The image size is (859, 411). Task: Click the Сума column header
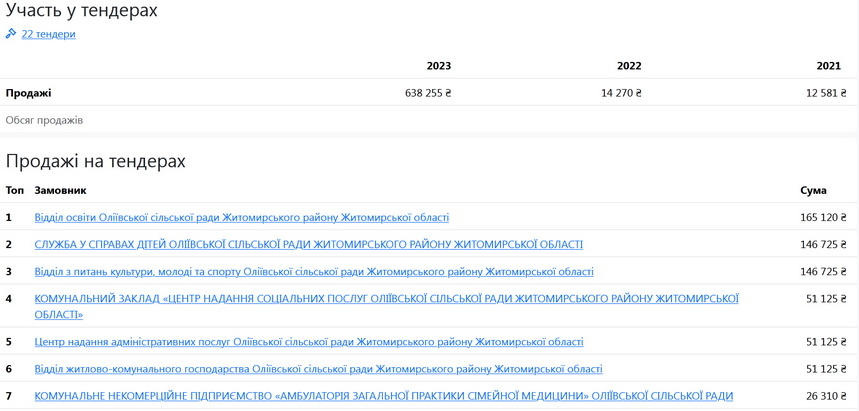[813, 190]
